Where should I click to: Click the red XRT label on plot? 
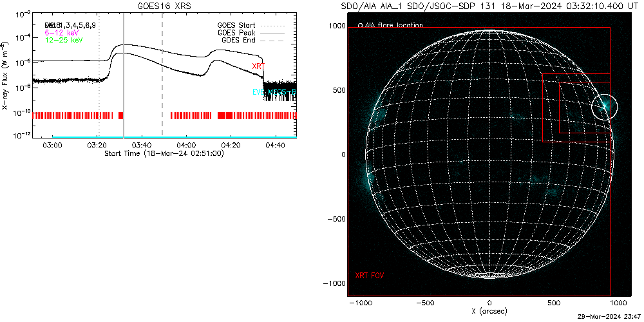click(x=260, y=66)
